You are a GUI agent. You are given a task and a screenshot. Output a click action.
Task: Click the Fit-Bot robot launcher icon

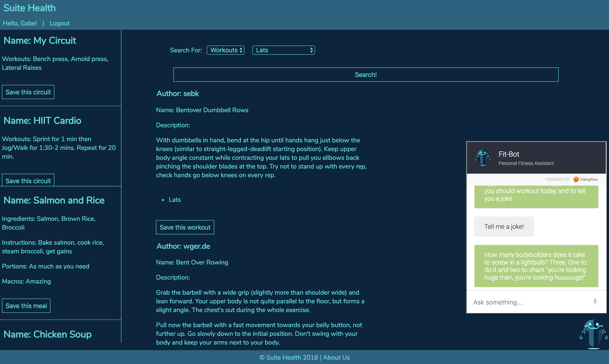pyautogui.click(x=593, y=334)
